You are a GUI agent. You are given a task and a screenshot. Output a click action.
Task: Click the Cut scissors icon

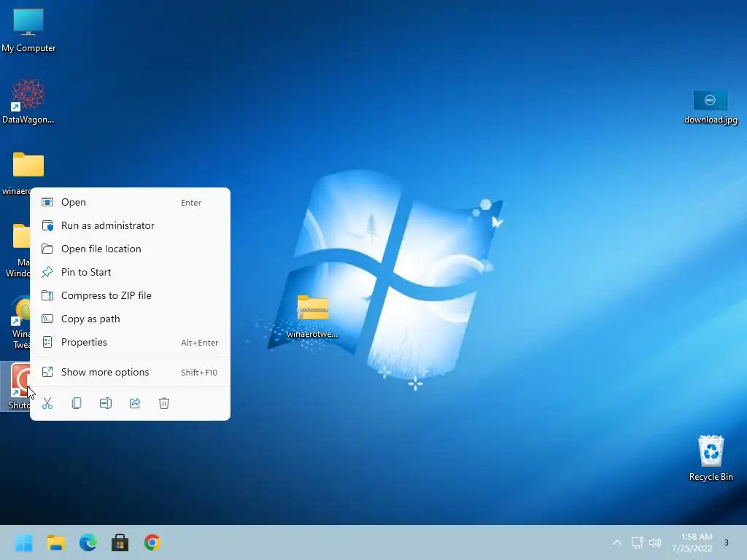coord(47,403)
